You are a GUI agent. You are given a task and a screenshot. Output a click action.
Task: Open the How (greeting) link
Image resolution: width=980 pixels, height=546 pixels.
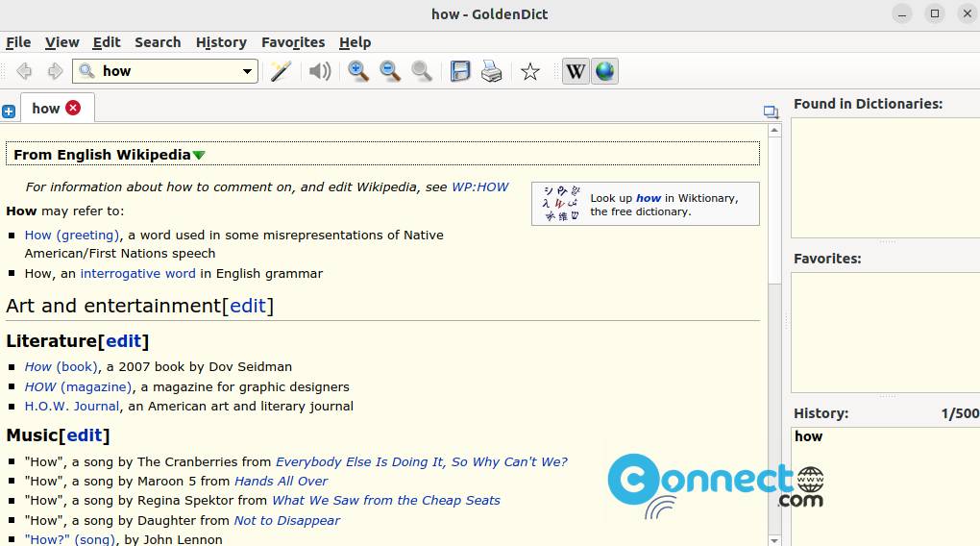pos(72,236)
